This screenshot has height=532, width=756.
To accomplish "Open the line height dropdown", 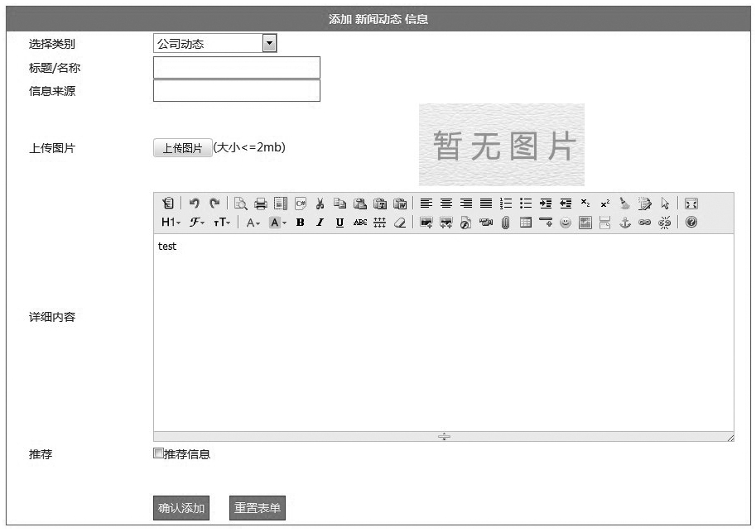I will (380, 222).
